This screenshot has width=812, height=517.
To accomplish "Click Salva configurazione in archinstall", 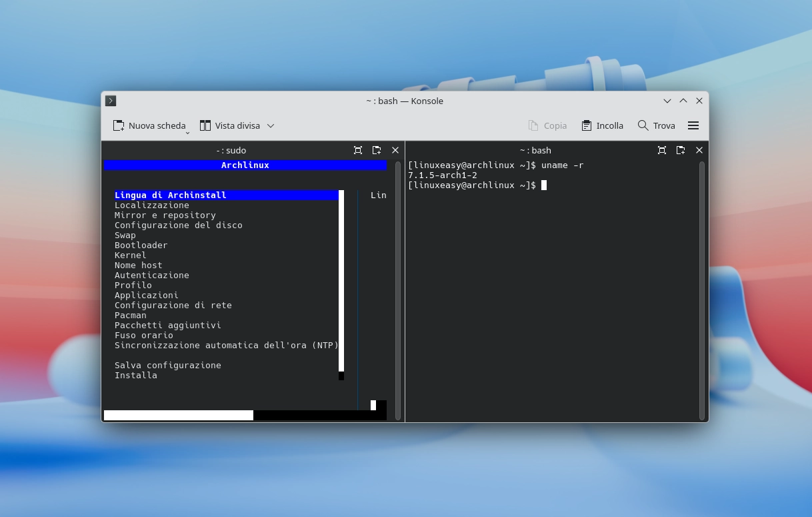I will [168, 365].
